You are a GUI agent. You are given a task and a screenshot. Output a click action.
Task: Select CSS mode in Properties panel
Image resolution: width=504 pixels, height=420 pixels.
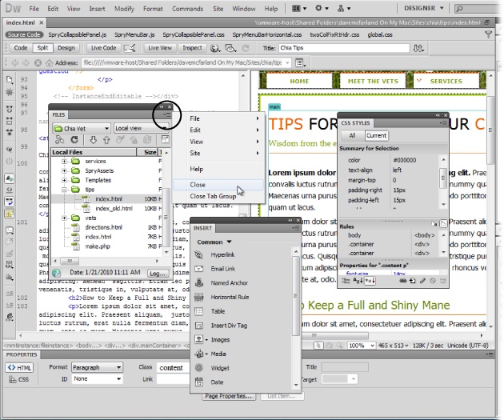pyautogui.click(x=19, y=379)
